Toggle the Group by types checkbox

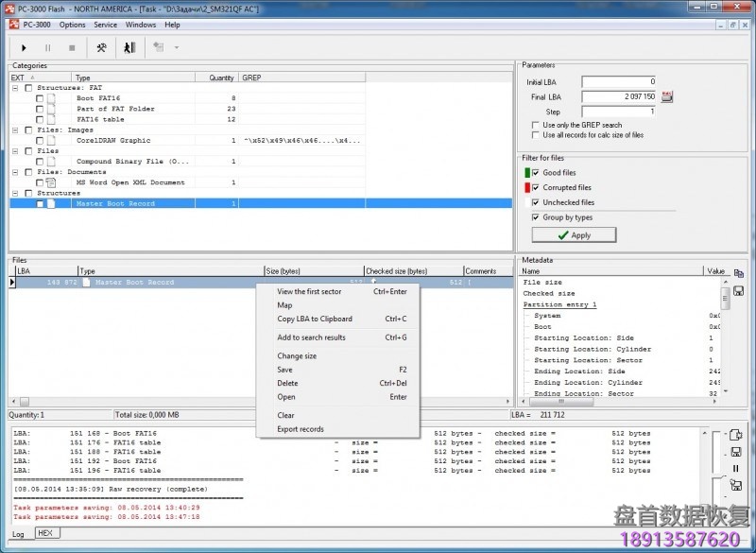tap(536, 217)
